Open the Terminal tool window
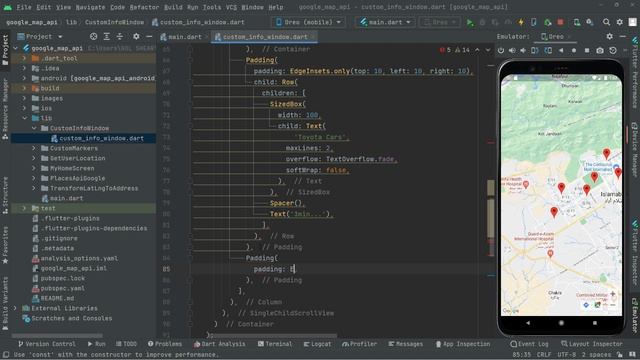640x360 pixels. pos(275,344)
